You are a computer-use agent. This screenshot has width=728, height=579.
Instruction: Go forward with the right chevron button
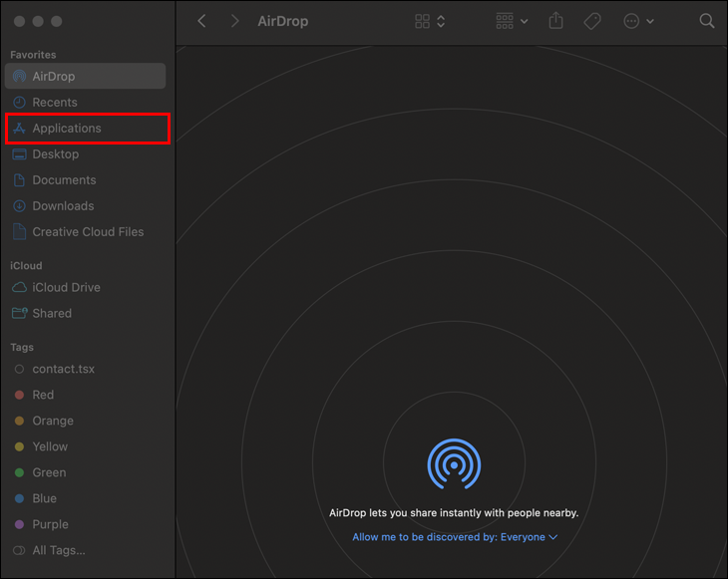tap(235, 21)
